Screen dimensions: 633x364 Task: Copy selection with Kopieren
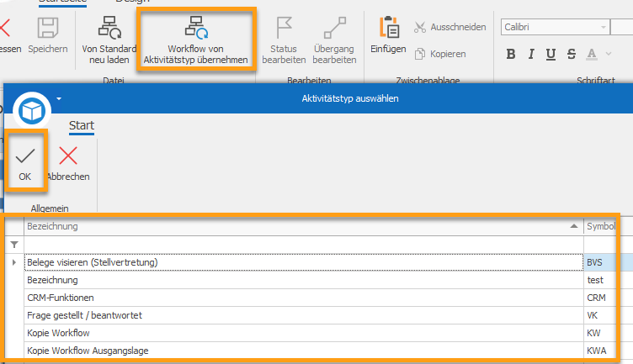click(440, 54)
